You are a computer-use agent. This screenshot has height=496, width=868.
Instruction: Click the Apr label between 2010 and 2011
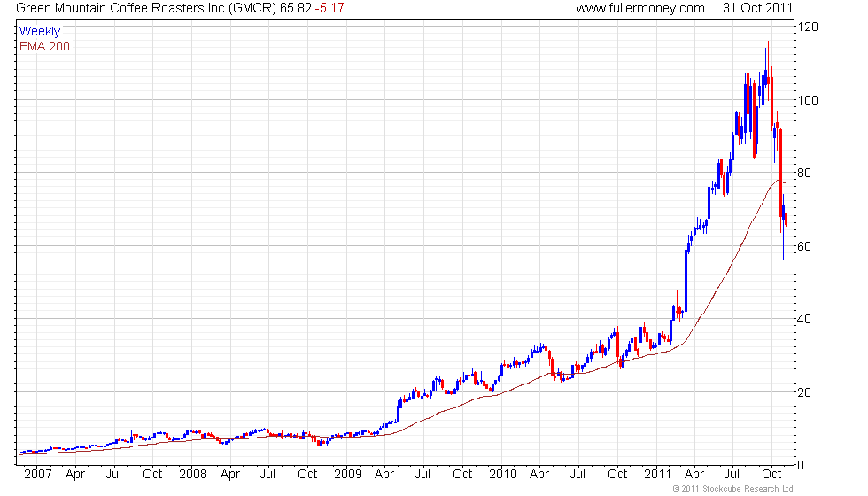(539, 475)
